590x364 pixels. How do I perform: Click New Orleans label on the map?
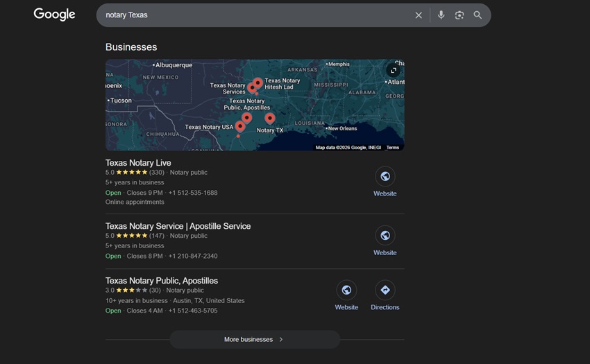coord(342,128)
